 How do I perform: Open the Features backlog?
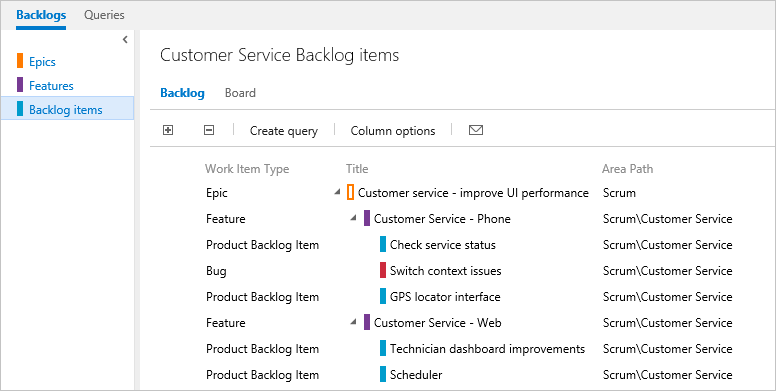[51, 86]
